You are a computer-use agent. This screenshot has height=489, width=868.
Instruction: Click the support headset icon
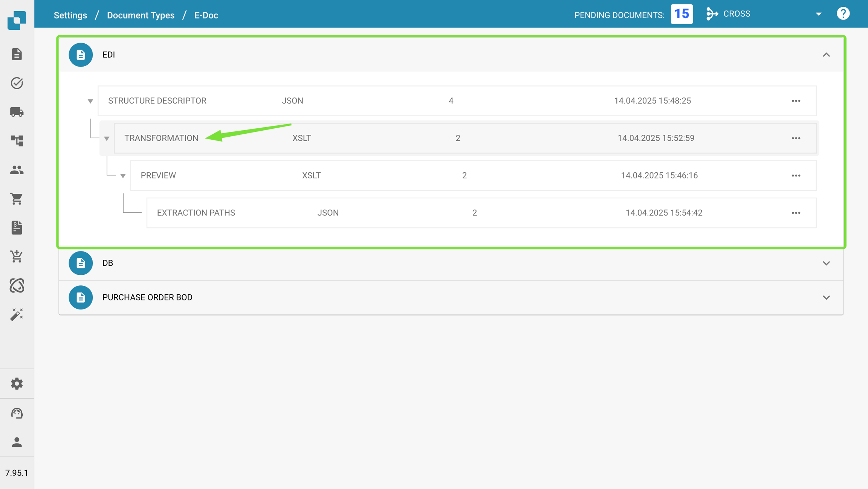click(17, 413)
